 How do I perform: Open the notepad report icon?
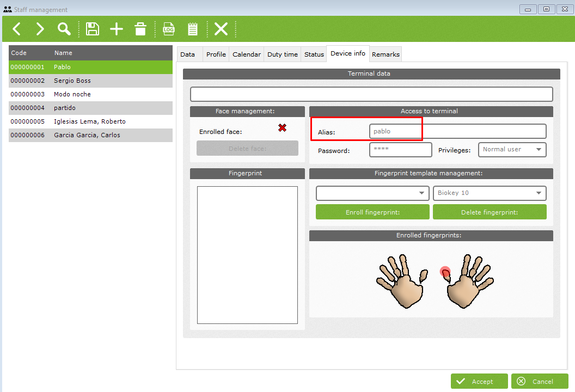193,29
